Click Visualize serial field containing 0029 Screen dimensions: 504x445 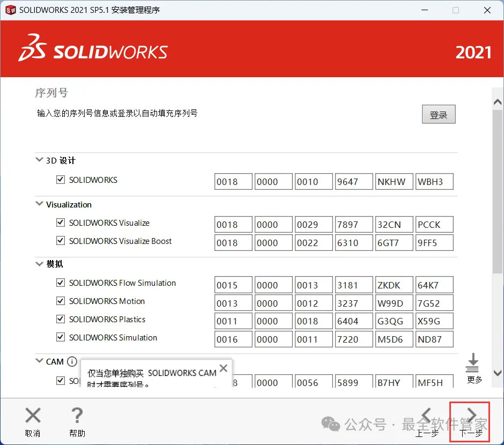pos(314,224)
